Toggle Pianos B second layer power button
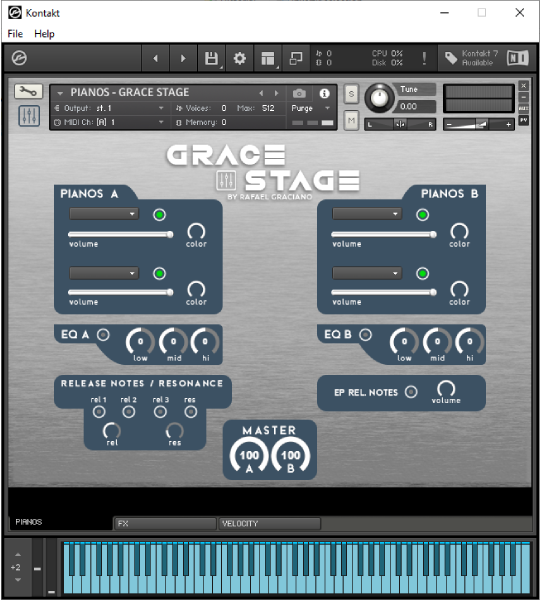This screenshot has height=600, width=540. click(423, 274)
